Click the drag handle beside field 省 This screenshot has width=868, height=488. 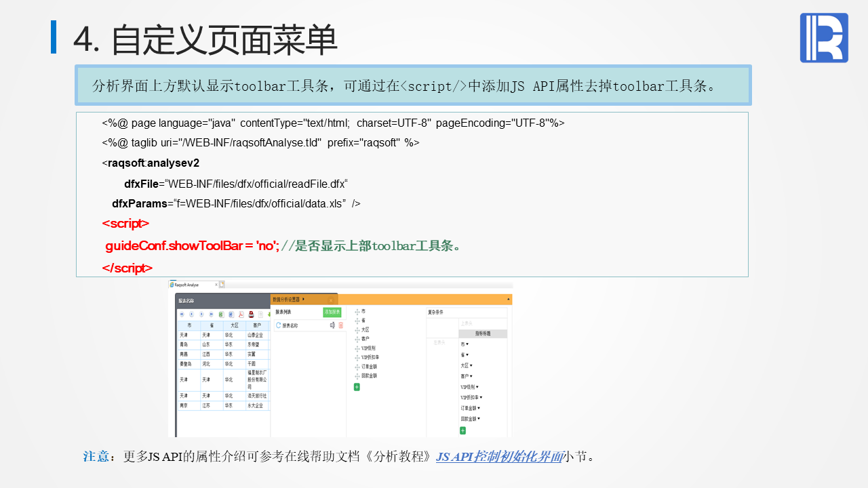pyautogui.click(x=357, y=321)
